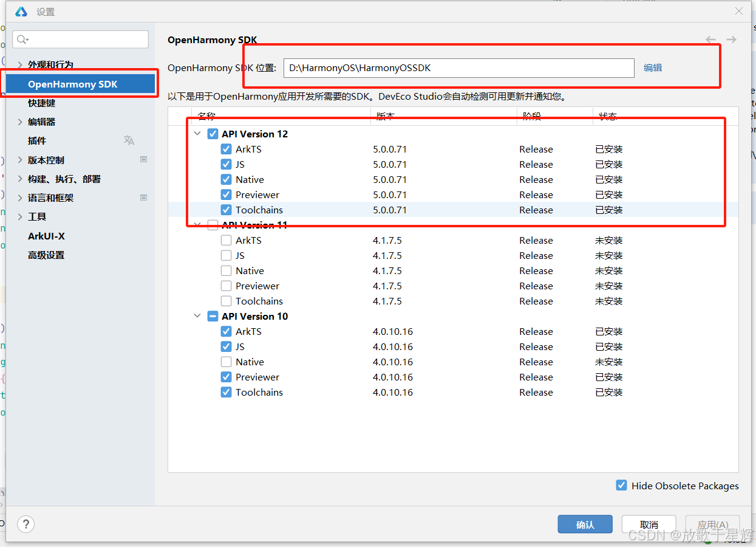Uncheck Previewer 4.0.10.16 checkbox
Image resolution: width=756 pixels, height=547 pixels.
226,377
